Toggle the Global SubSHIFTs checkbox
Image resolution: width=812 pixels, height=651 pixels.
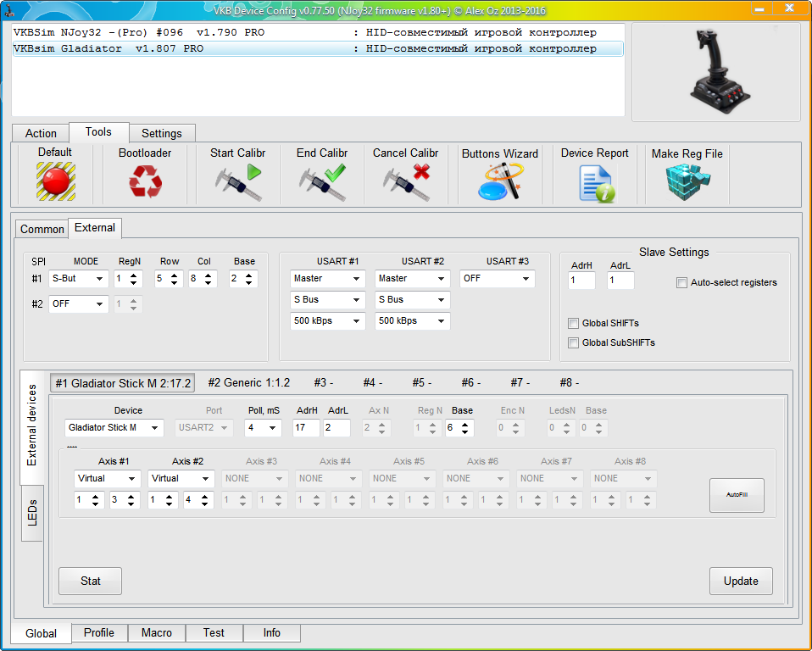573,342
